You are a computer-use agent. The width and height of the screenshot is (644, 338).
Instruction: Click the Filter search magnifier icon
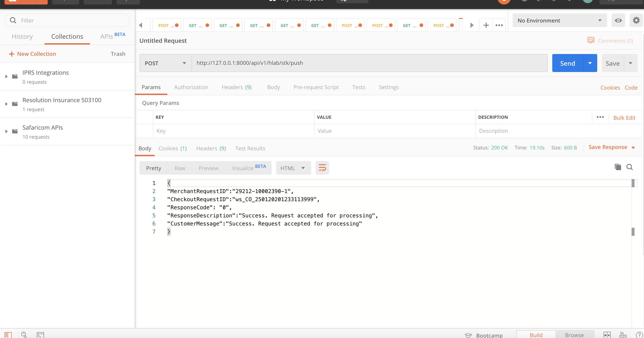point(13,20)
